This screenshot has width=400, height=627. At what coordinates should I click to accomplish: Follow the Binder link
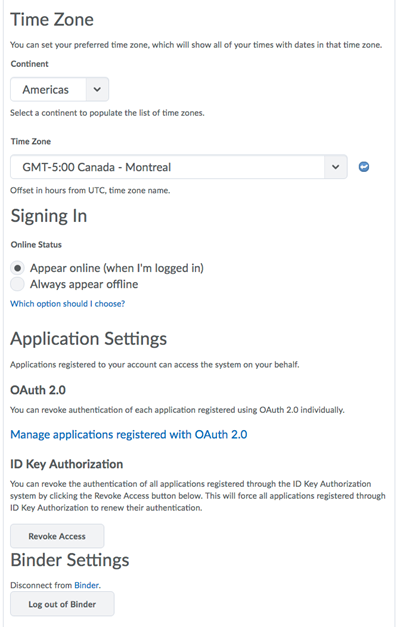coord(87,585)
